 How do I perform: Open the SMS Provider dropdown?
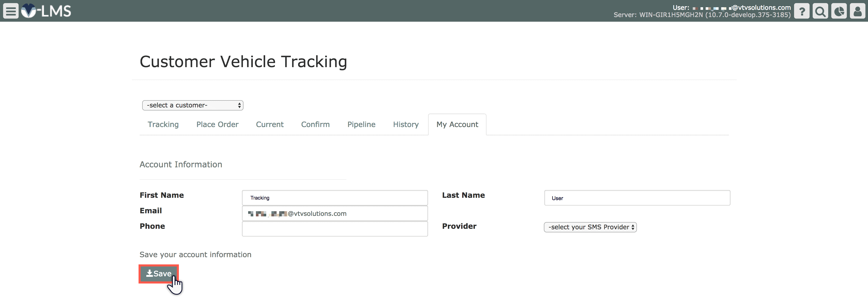point(590,227)
